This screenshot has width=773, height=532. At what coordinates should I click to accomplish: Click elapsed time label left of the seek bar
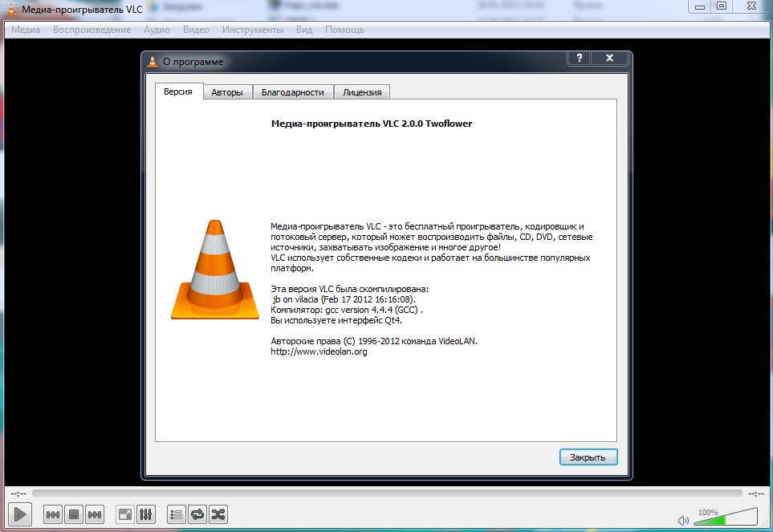[18, 493]
